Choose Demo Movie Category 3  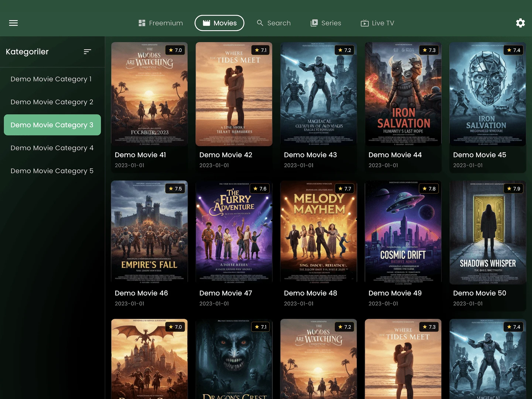coord(52,125)
